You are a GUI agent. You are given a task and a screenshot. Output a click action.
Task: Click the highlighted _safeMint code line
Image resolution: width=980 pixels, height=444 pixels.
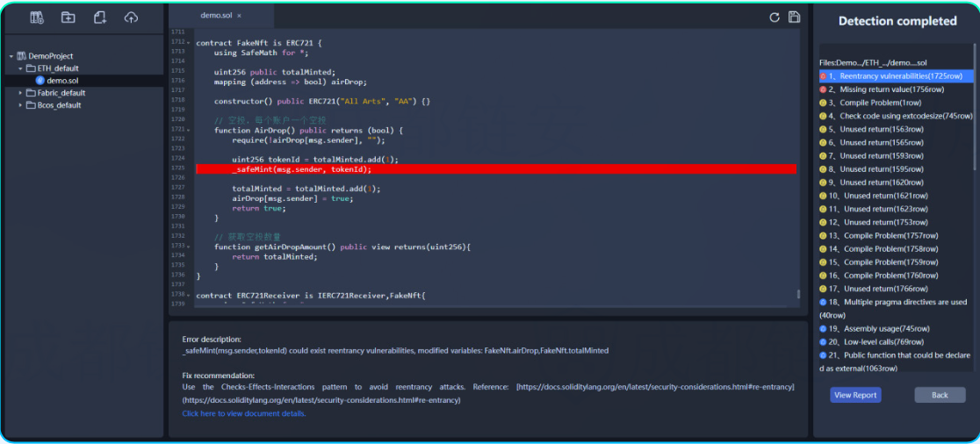coord(496,168)
